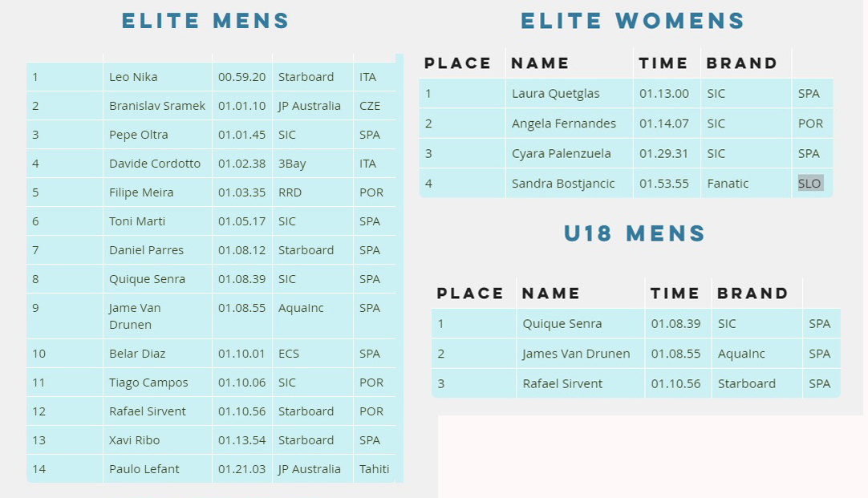Viewport: 868px width, 498px height.
Task: Click the BRAND column header in U18 Mens
Action: point(752,294)
